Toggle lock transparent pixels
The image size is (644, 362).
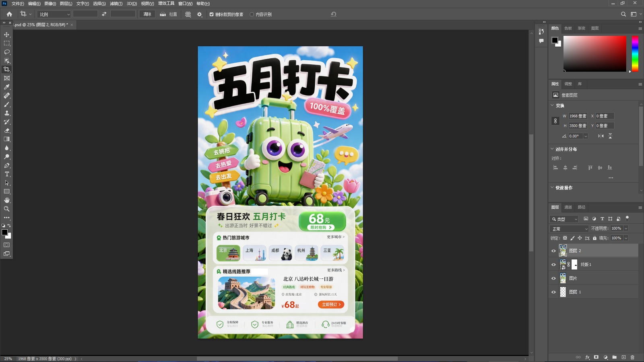[565, 238]
